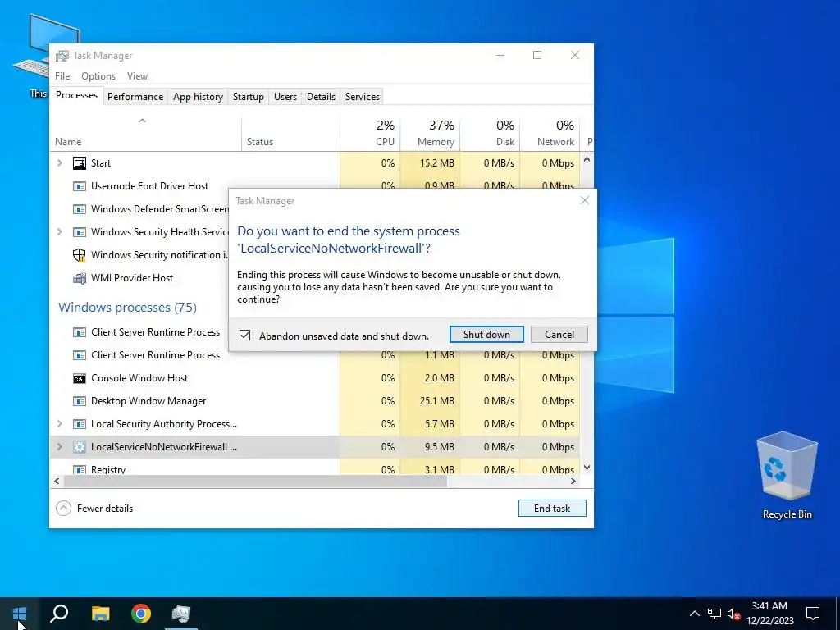Click the Console Window Host icon
Screen dimensions: 840x630
[x=80, y=379]
